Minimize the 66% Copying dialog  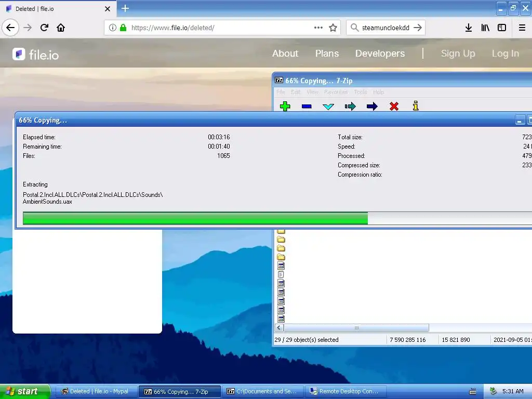coord(520,120)
